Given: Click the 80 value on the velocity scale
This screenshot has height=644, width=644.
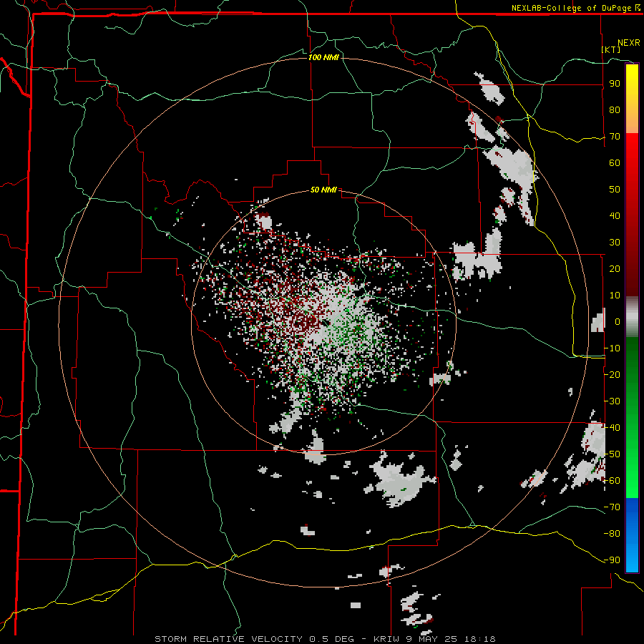Looking at the screenshot, I should click(x=615, y=109).
